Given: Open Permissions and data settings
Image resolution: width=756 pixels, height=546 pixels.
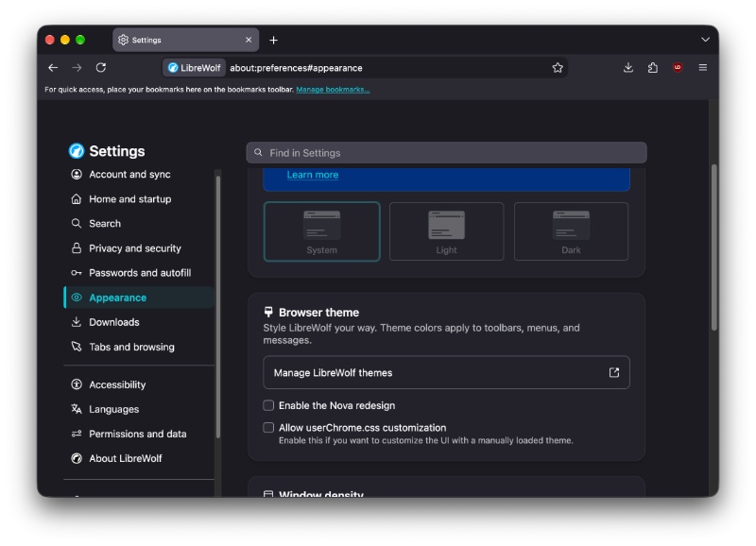Looking at the screenshot, I should pos(139,434).
